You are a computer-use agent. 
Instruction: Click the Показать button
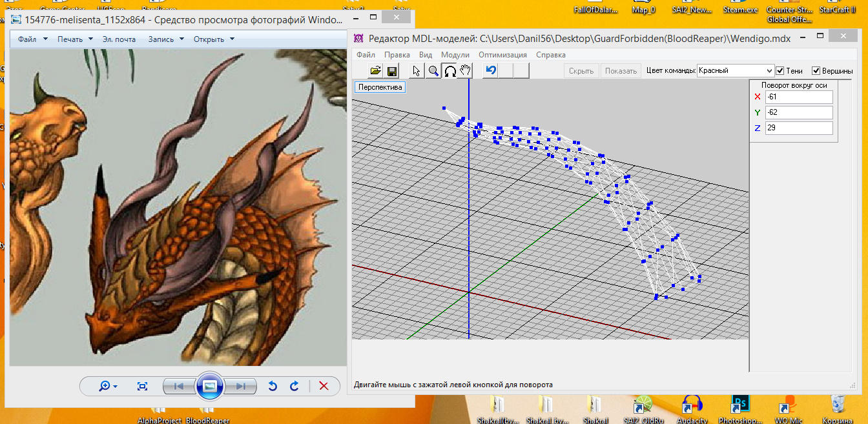621,71
